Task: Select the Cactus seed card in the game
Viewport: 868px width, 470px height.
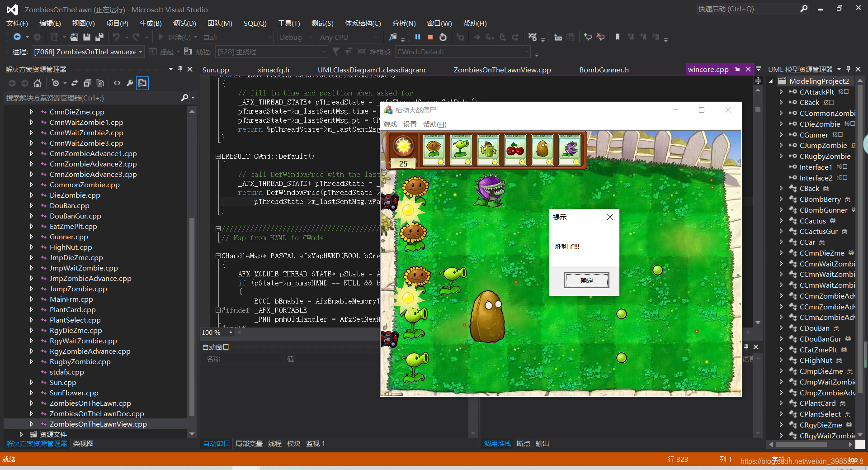Action: point(488,150)
